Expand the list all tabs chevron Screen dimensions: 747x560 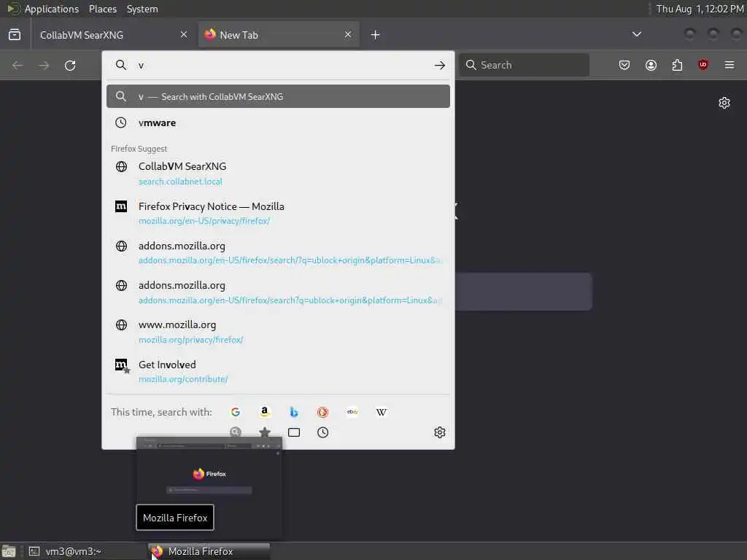click(x=636, y=34)
